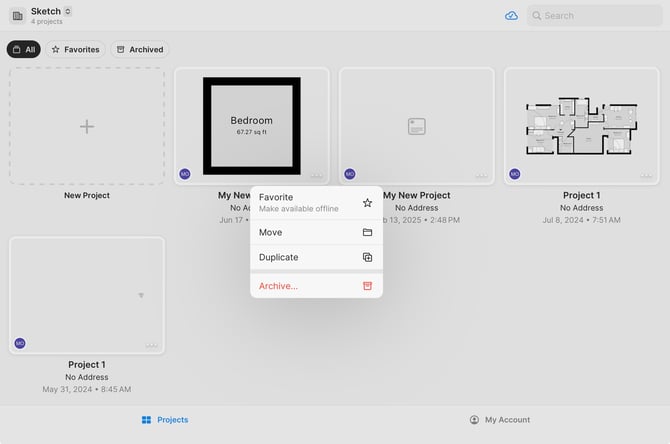Toggle the Favorites filter
This screenshot has height=444, width=670.
coord(76,50)
